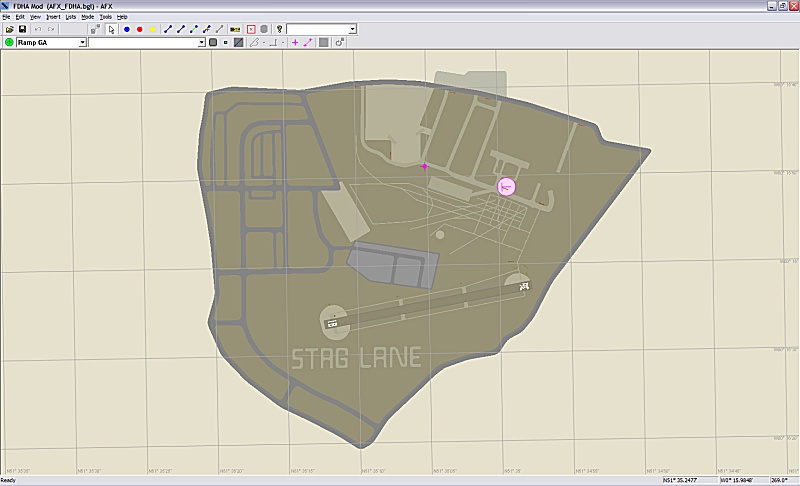800x486 pixels.
Task: Open the object properties icon beside the pointer
Action: (95, 30)
